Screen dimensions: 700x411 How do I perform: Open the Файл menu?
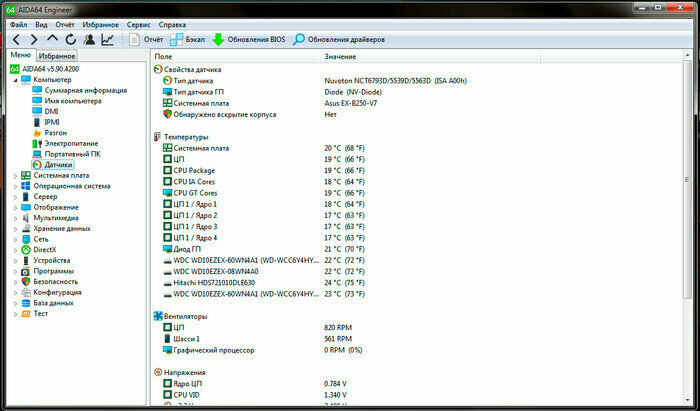coord(18,25)
